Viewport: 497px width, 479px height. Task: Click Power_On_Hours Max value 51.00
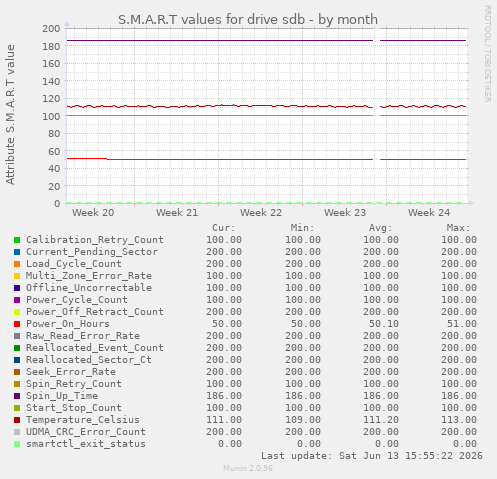point(462,324)
